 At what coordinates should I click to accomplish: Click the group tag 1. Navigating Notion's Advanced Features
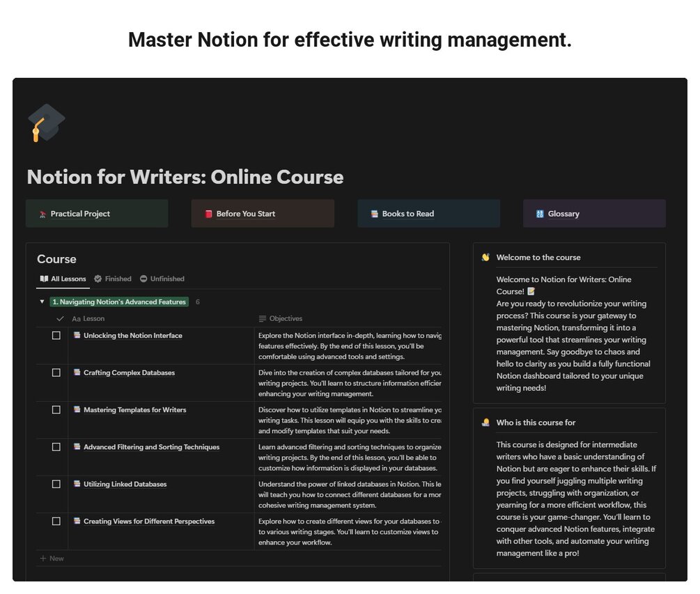(x=118, y=302)
